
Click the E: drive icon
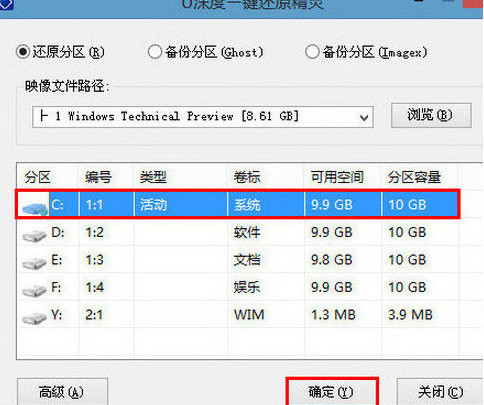34,264
